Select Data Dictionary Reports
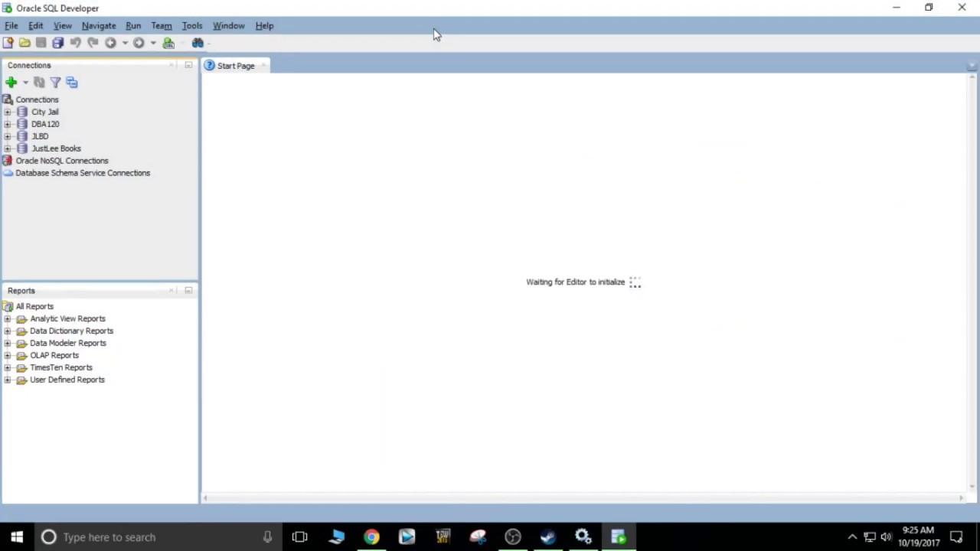980x551 pixels. click(x=71, y=331)
